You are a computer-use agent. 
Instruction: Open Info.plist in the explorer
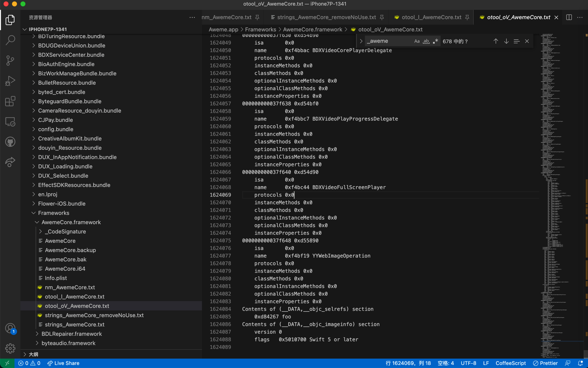pos(56,278)
